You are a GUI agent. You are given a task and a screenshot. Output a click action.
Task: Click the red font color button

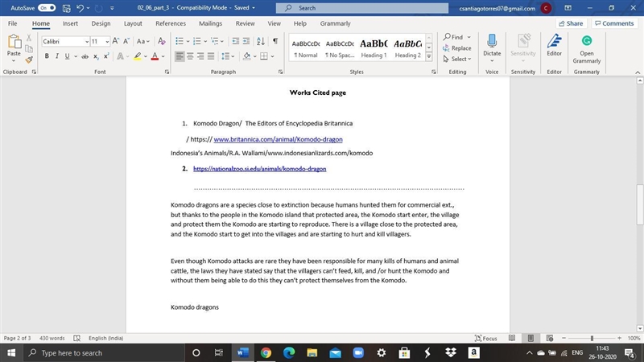click(x=155, y=56)
